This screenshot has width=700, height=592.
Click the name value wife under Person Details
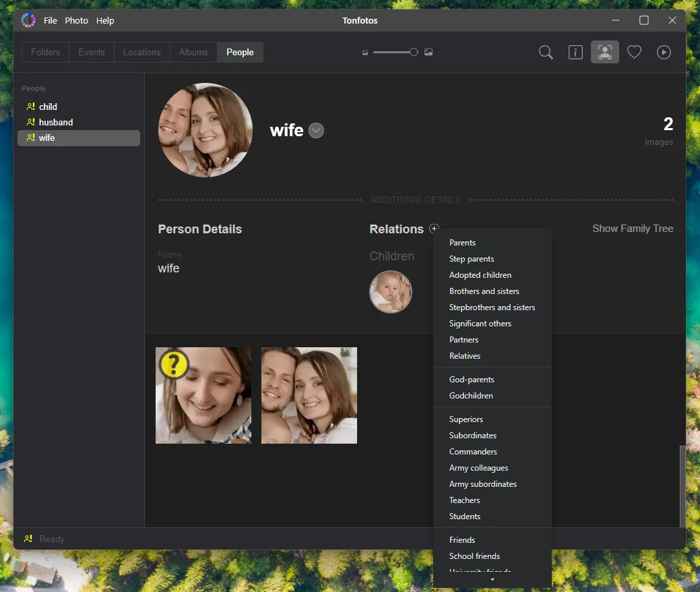(x=168, y=268)
